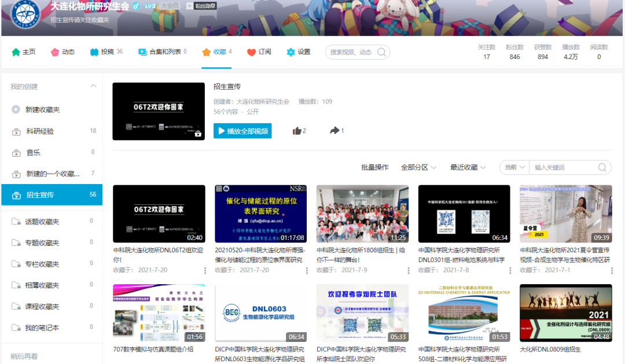Open the 2D Materials 01:53 video thumbnail

pos(464,313)
